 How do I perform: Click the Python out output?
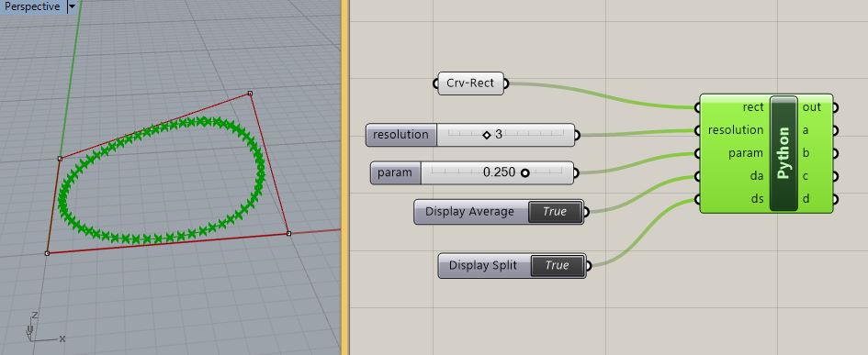pyautogui.click(x=812, y=107)
